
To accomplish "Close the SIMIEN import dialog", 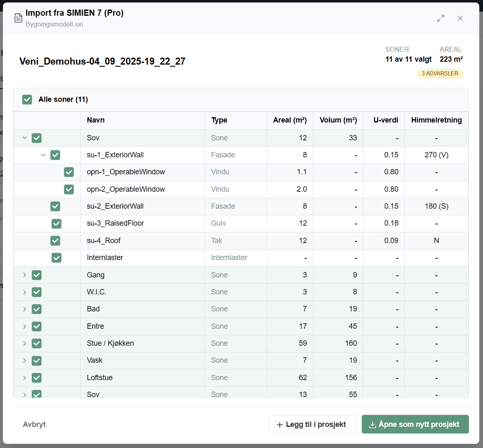I will click(x=460, y=18).
